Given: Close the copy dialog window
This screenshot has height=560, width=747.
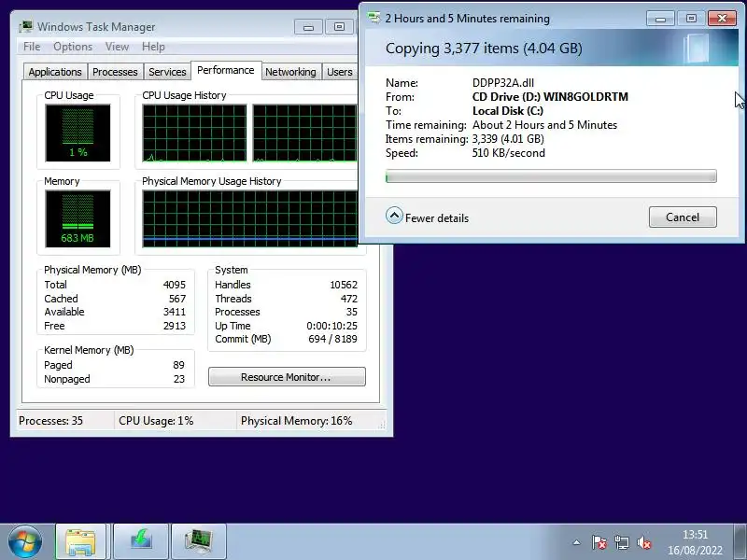Looking at the screenshot, I should tap(722, 19).
